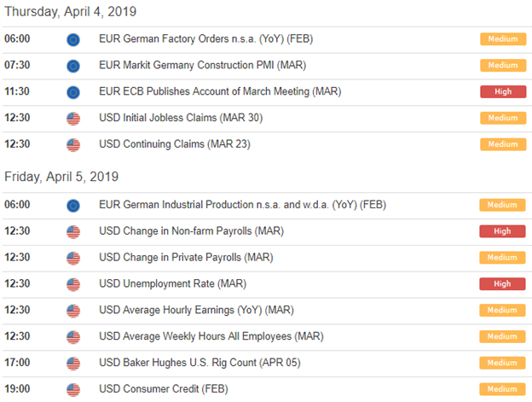Click the US flag icon for Unemployment Rate
Viewport: 532px width, 402px height.
[x=73, y=285]
